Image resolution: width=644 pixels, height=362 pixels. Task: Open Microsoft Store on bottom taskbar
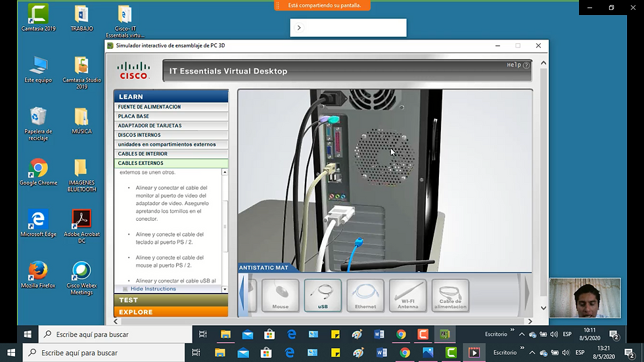266,353
